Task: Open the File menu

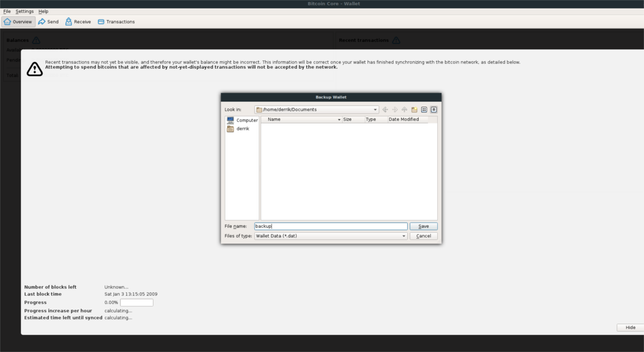Action: pos(7,11)
